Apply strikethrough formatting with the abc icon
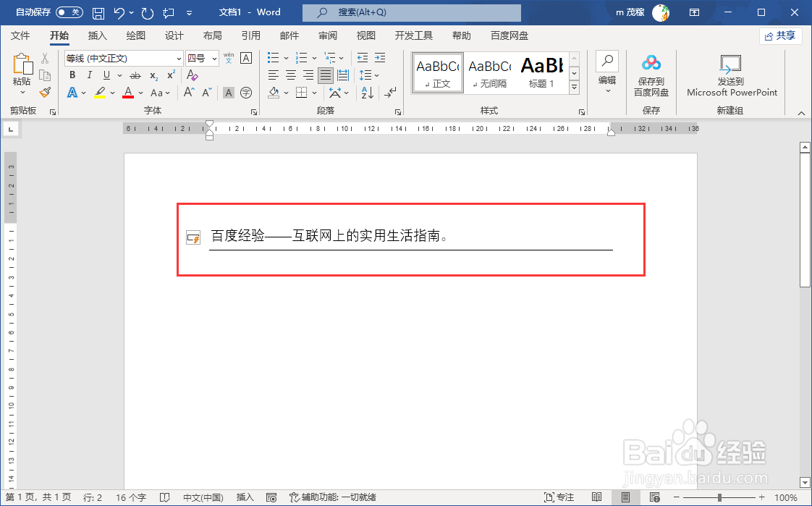This screenshot has width=812, height=506. click(x=135, y=75)
